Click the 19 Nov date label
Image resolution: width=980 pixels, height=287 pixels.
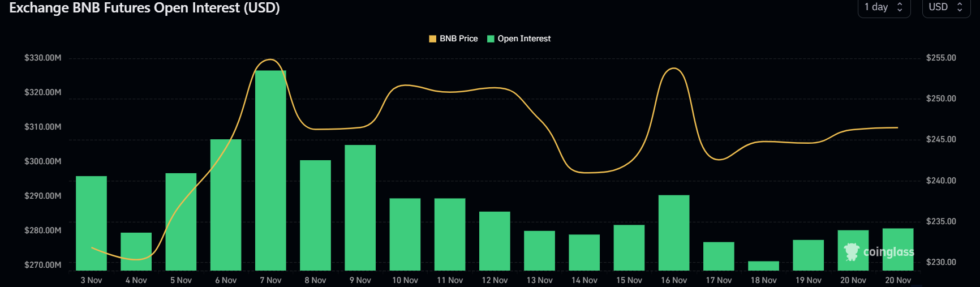[808, 280]
